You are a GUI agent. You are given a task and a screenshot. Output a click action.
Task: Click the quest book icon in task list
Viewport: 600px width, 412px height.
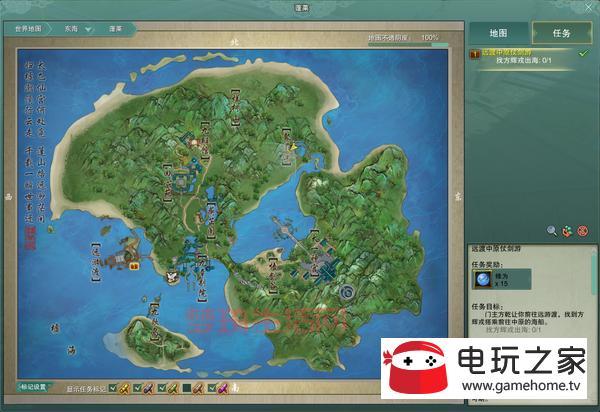[475, 54]
